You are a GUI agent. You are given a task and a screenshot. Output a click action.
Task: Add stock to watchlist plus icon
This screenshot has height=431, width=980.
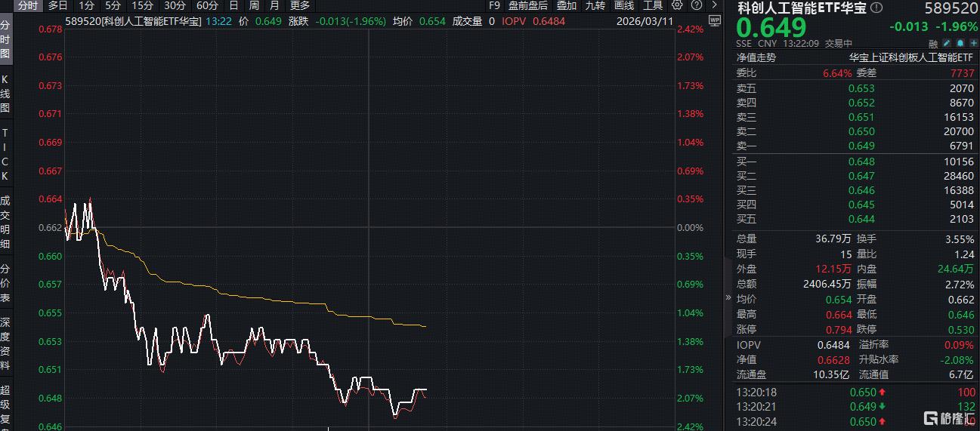[x=972, y=44]
